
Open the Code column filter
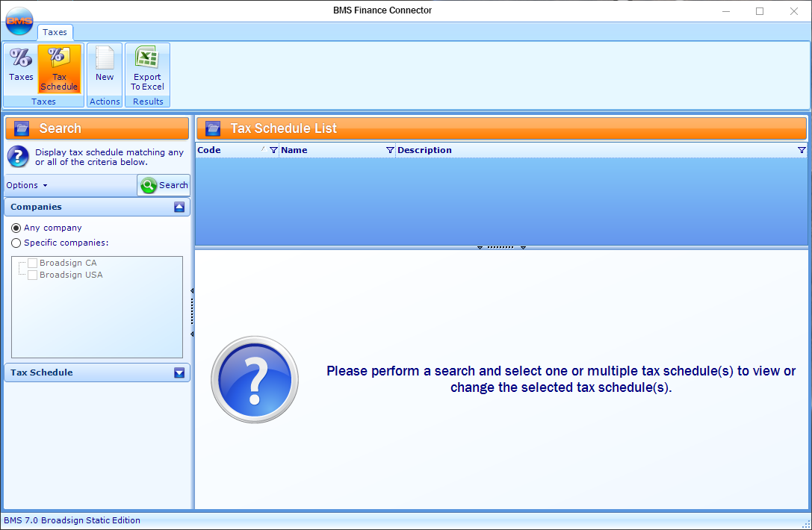point(273,150)
